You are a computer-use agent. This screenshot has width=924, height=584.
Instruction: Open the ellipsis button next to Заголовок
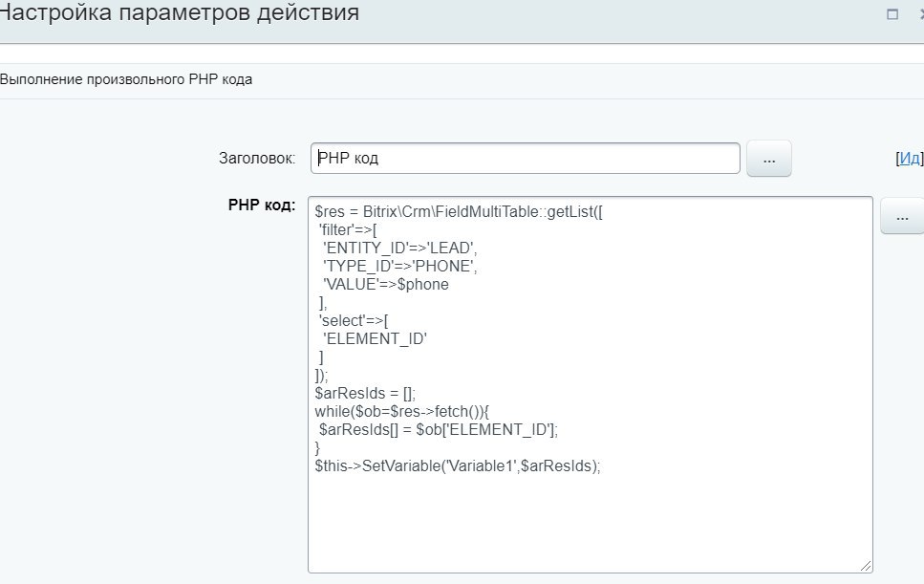(769, 159)
